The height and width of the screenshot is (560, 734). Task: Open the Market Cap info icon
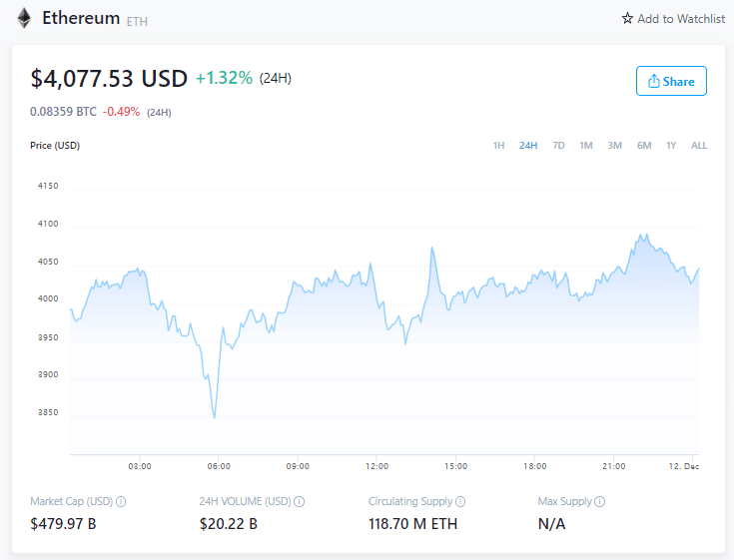click(121, 501)
